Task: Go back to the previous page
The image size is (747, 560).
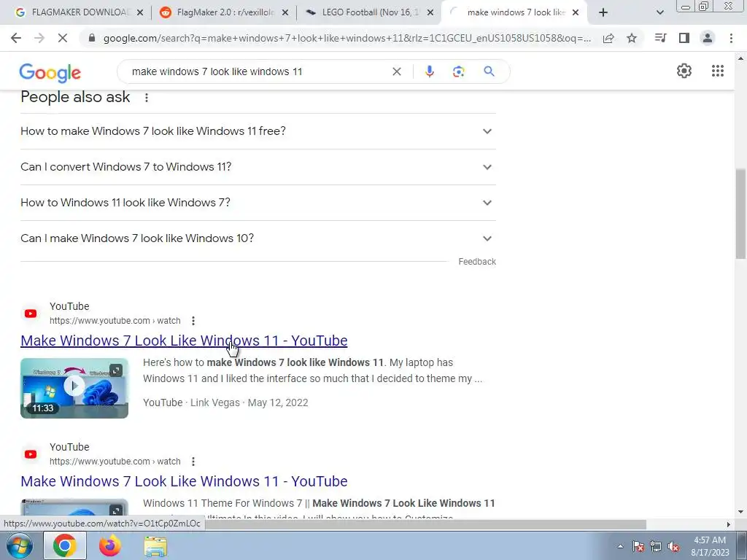Action: (x=16, y=38)
